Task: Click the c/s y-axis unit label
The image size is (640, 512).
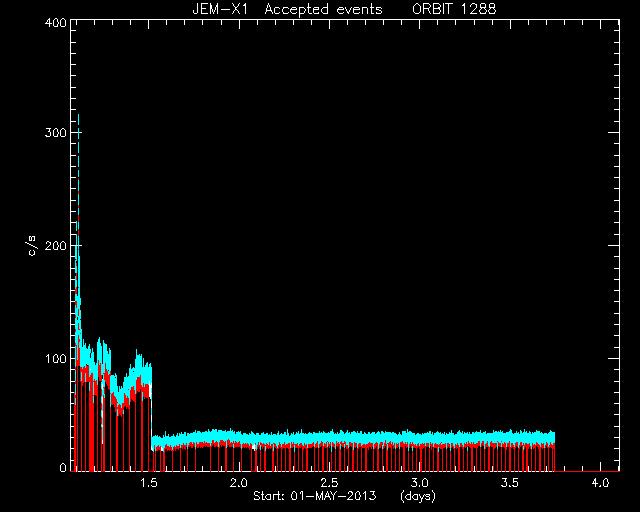Action: tap(32, 246)
